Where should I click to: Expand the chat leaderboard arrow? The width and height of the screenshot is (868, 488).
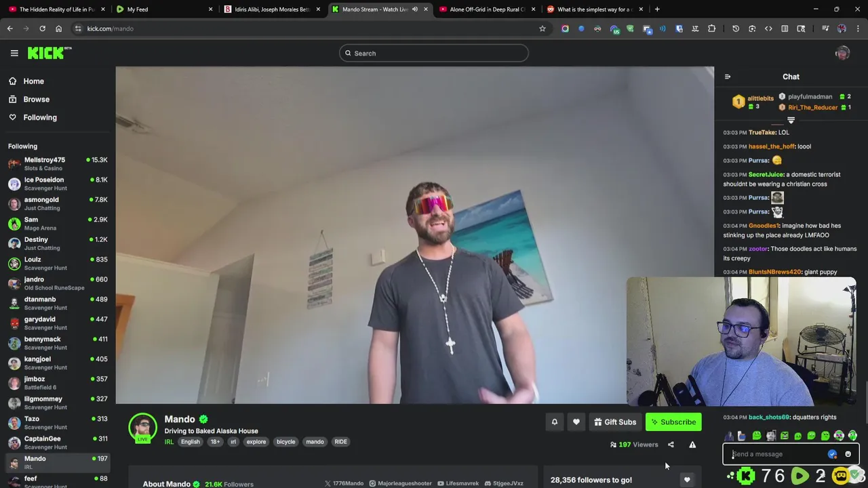tap(791, 120)
